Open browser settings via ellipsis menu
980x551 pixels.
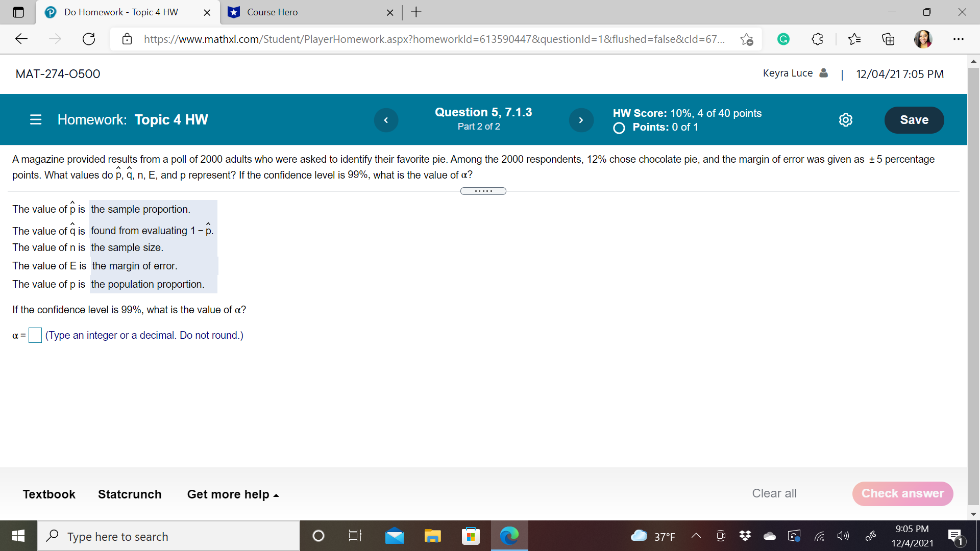[x=959, y=39]
